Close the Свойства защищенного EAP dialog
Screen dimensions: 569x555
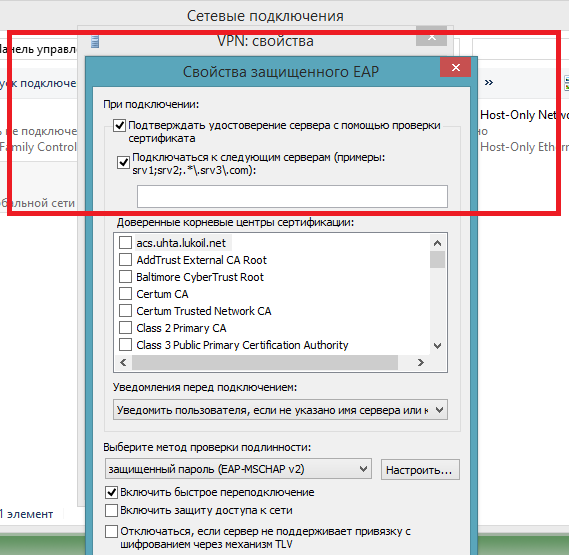[x=456, y=67]
